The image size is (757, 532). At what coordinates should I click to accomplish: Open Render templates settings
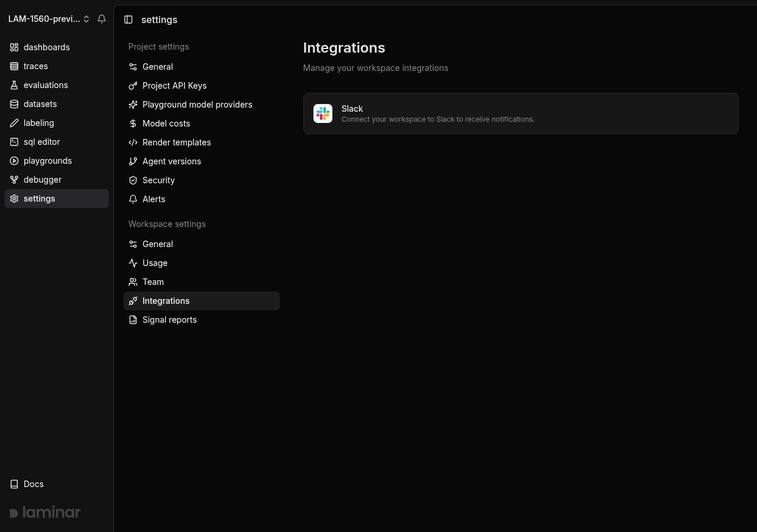(x=202, y=142)
